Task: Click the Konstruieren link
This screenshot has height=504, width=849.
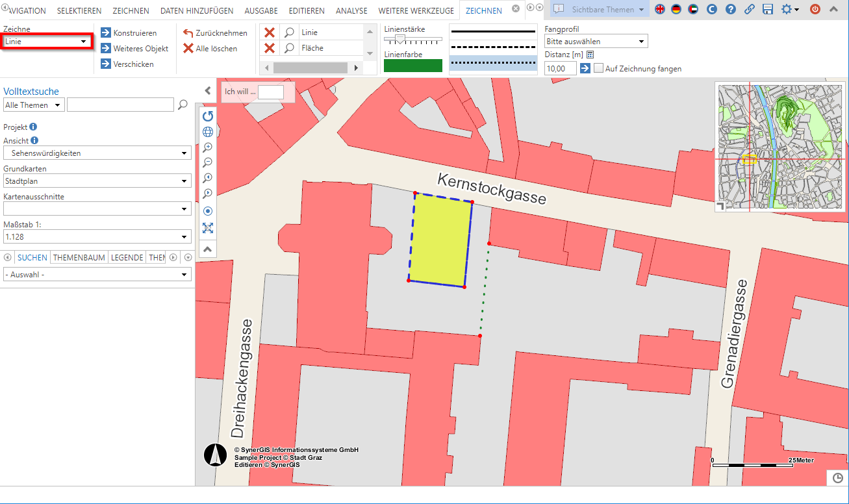Action: point(134,32)
